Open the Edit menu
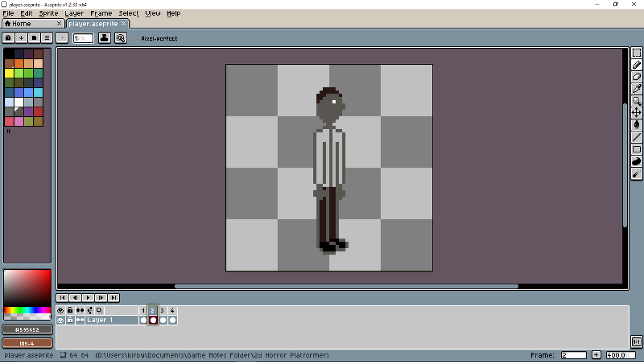The width and height of the screenshot is (644, 362). (26, 13)
